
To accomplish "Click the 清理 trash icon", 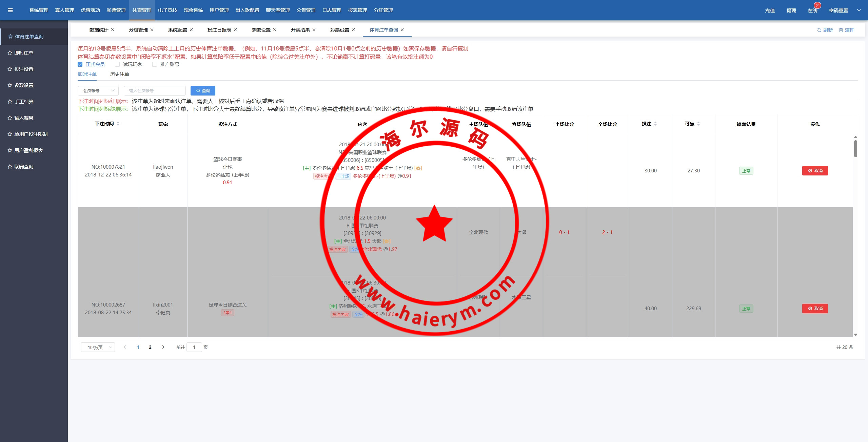I will (x=841, y=30).
